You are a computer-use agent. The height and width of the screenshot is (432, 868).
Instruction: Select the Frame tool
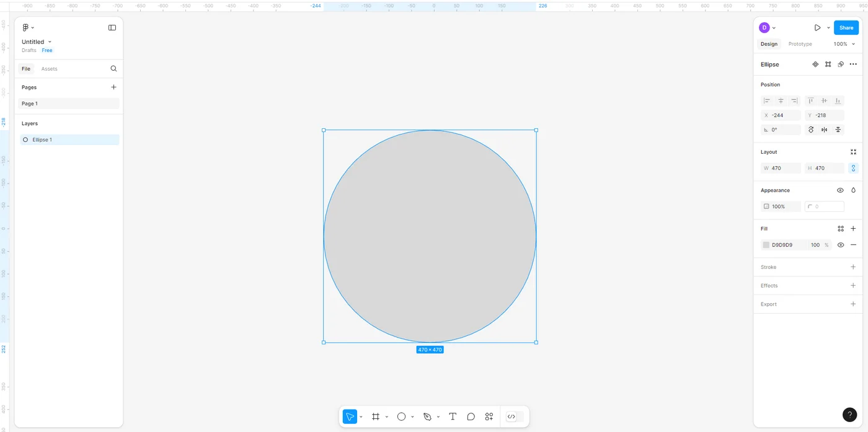tap(376, 417)
